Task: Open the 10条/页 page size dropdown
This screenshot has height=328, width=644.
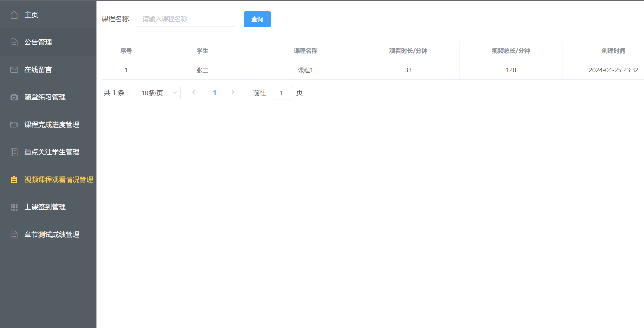Action: tap(156, 93)
